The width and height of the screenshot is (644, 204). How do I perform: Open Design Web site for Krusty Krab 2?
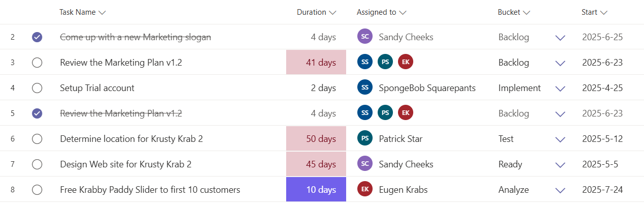coord(126,164)
